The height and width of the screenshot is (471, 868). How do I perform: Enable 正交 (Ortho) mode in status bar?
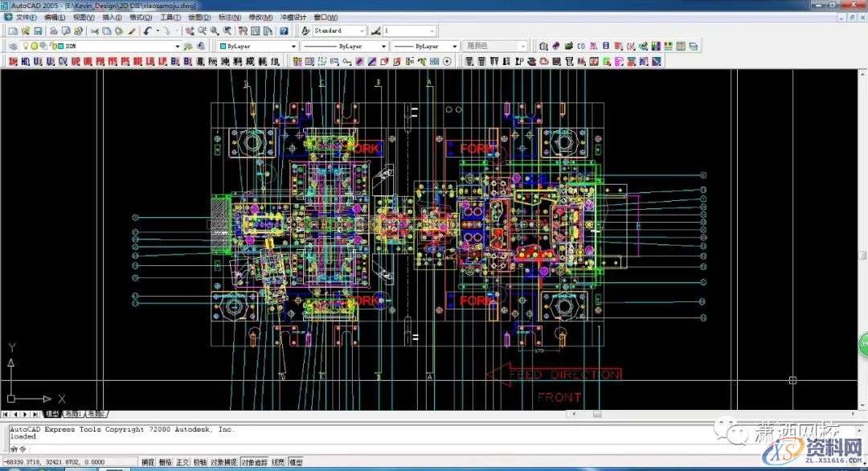click(182, 462)
